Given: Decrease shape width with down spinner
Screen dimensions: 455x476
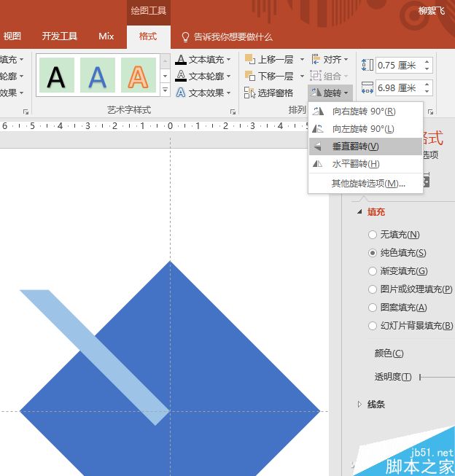Looking at the screenshot, I should pos(427,91).
